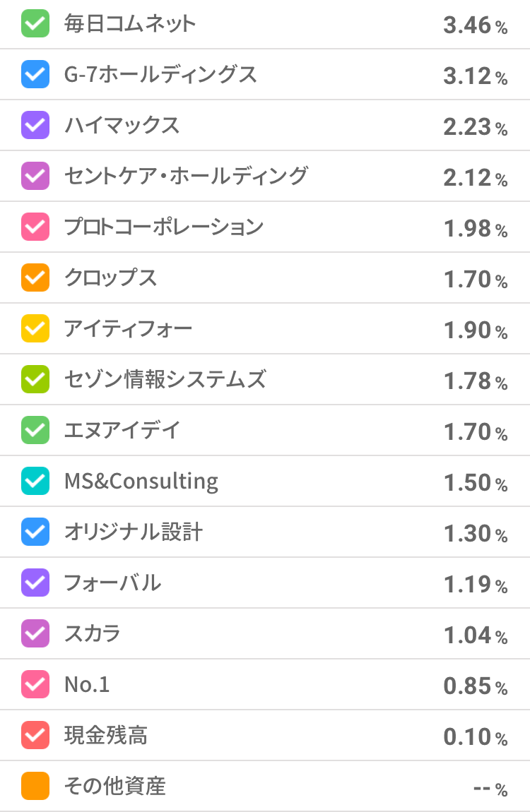Toggle the G-7ホールディングス checkbox

(35, 74)
